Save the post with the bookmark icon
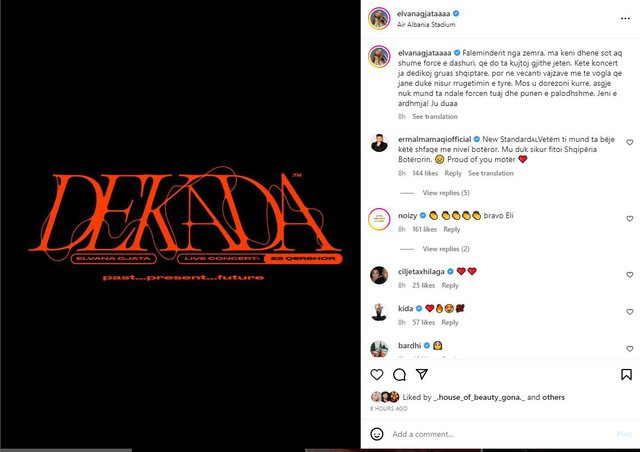 click(x=626, y=374)
